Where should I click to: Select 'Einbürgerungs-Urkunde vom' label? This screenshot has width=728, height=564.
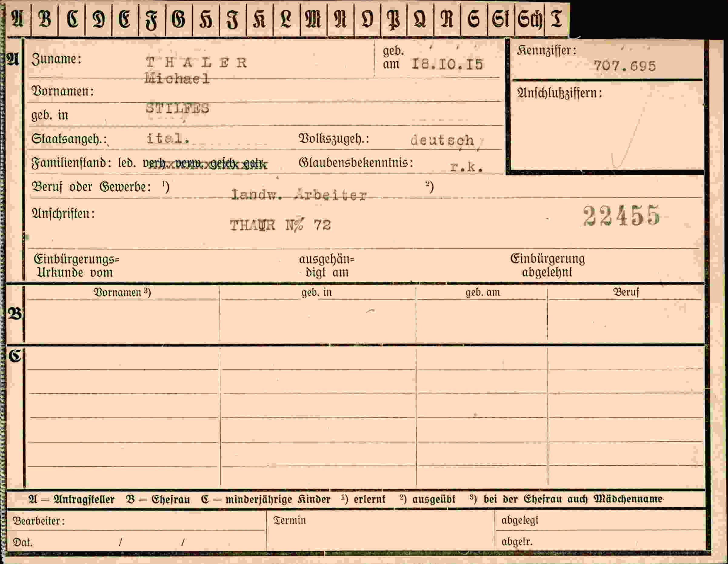pyautogui.click(x=76, y=266)
